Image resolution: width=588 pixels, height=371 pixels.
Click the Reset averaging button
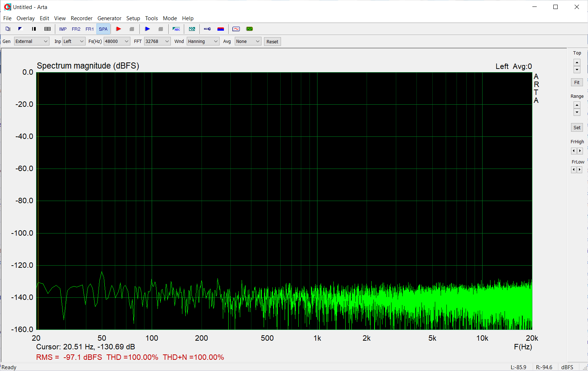272,42
